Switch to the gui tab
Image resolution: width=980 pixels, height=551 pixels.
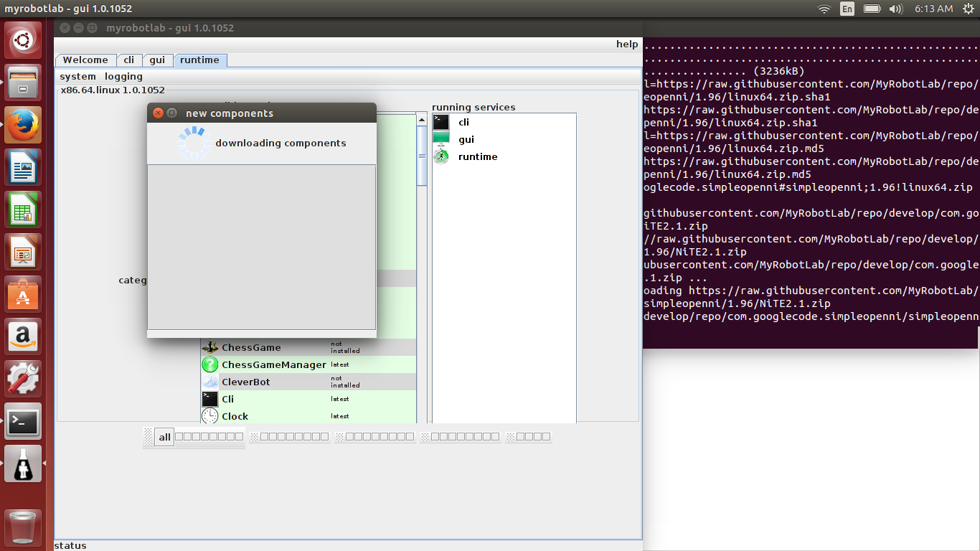pyautogui.click(x=157, y=60)
